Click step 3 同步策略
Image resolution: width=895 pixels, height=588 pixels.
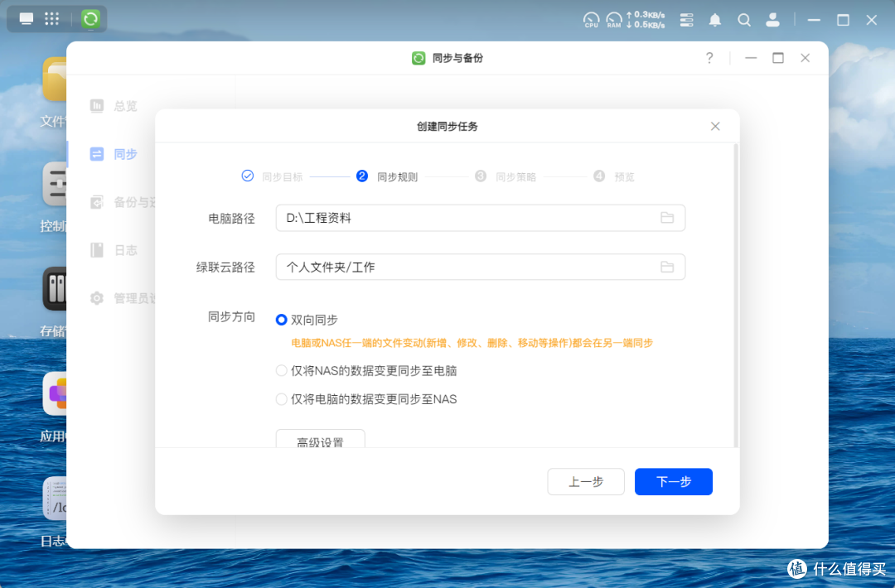click(x=506, y=176)
